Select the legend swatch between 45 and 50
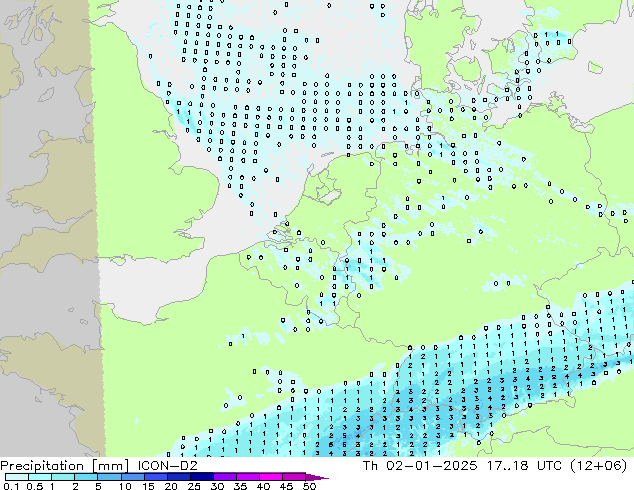The image size is (634, 490). [x=294, y=477]
